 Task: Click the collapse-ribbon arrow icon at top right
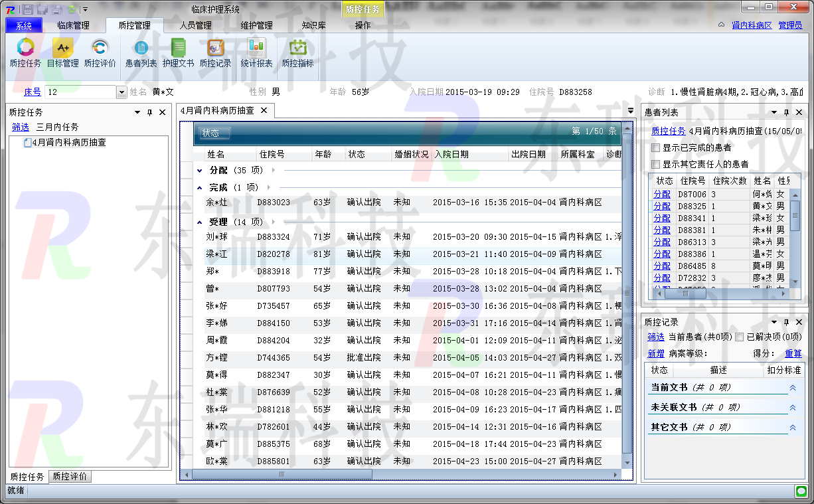722,25
